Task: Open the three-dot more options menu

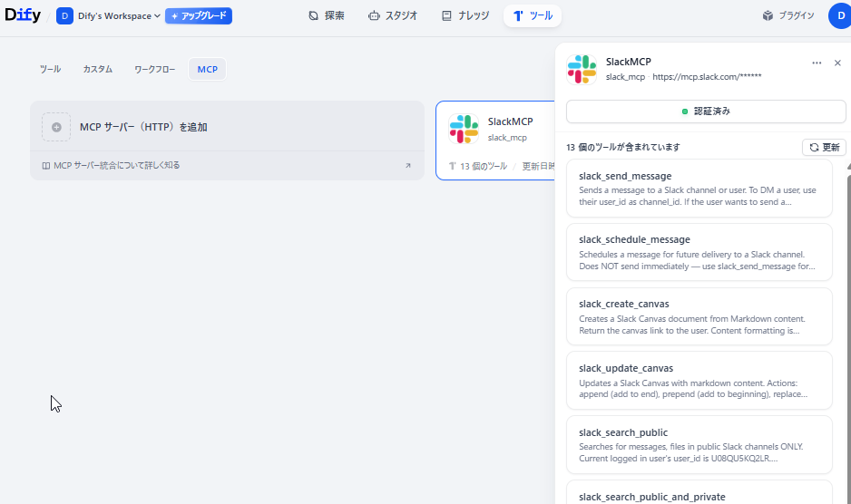Action: (x=817, y=63)
